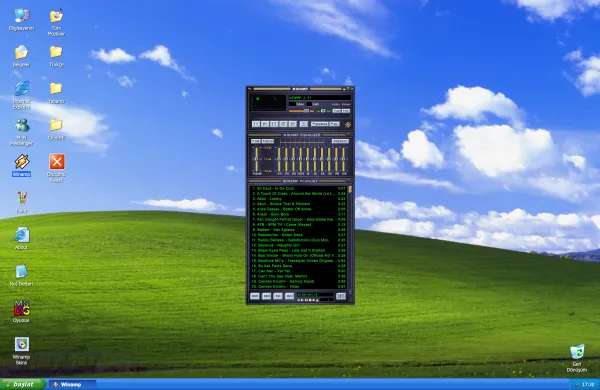Select the Geri Dönüşüm recycle bin icon
This screenshot has width=600, height=390.
coord(577,358)
